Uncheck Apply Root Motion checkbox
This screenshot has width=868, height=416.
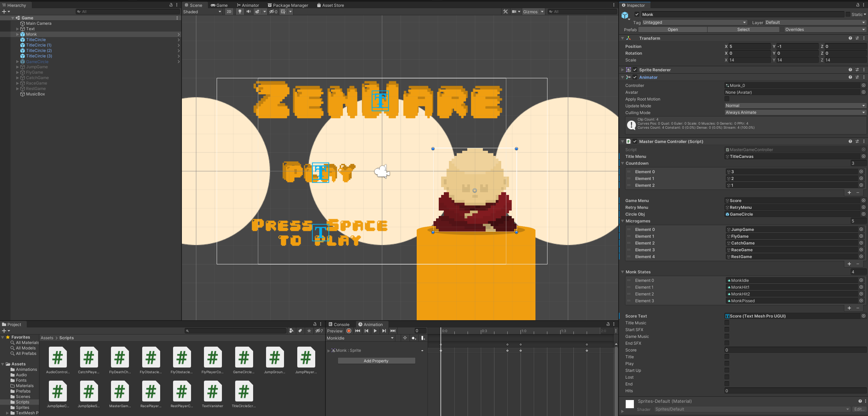pyautogui.click(x=727, y=99)
